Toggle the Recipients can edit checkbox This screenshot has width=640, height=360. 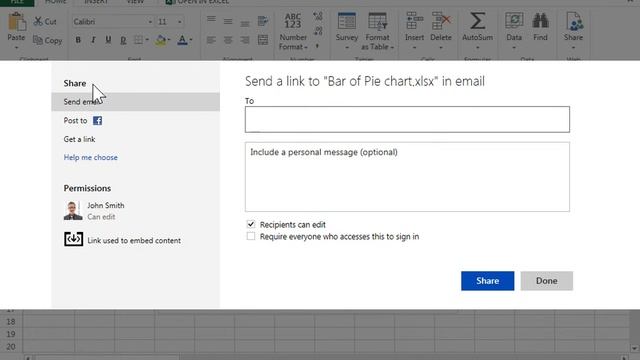coord(251,224)
